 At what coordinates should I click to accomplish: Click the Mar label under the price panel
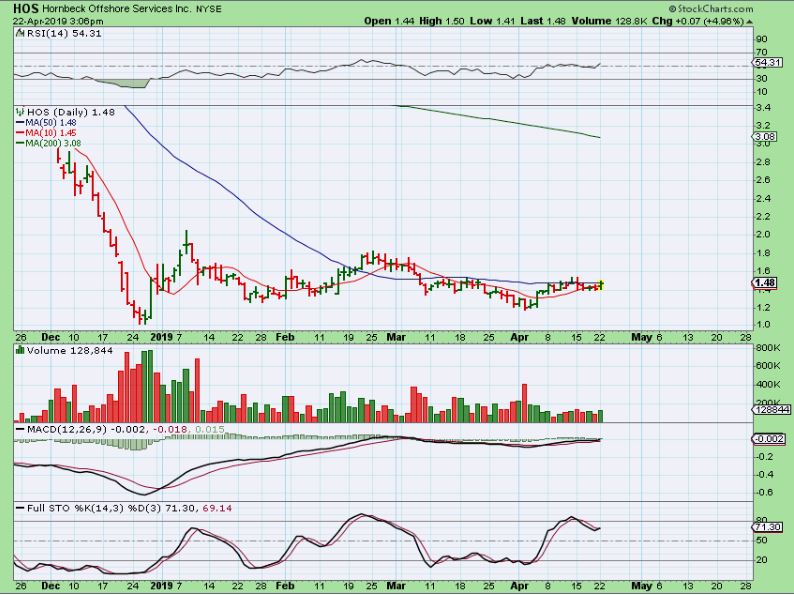395,337
